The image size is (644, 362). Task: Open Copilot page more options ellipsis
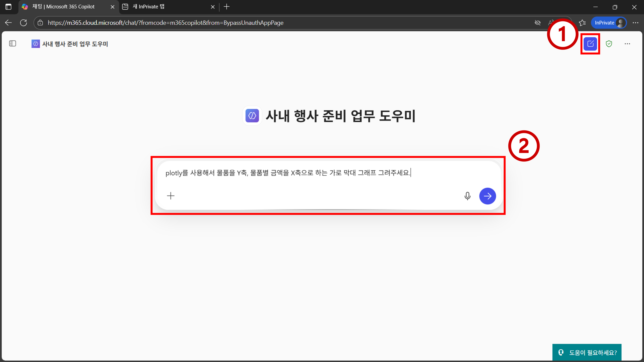tap(627, 44)
